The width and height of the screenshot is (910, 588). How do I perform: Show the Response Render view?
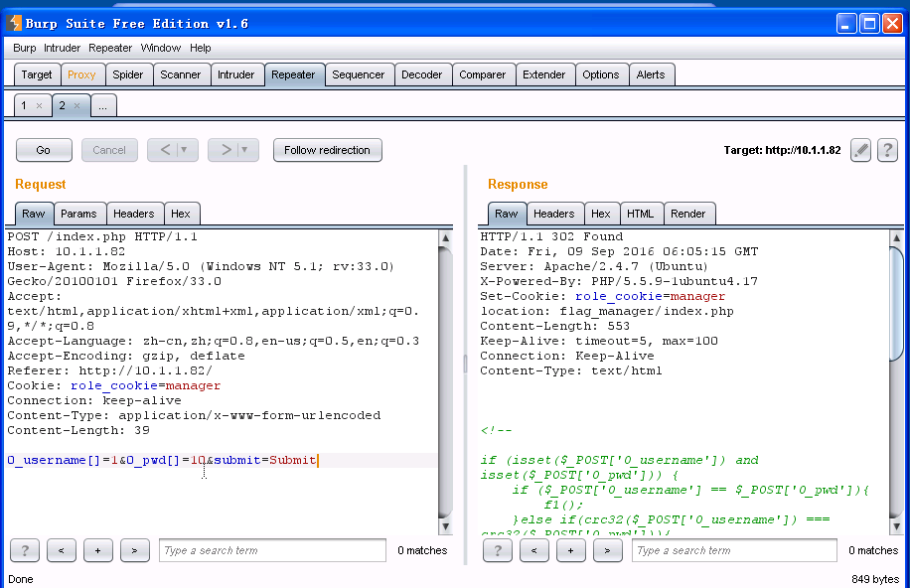(x=688, y=214)
